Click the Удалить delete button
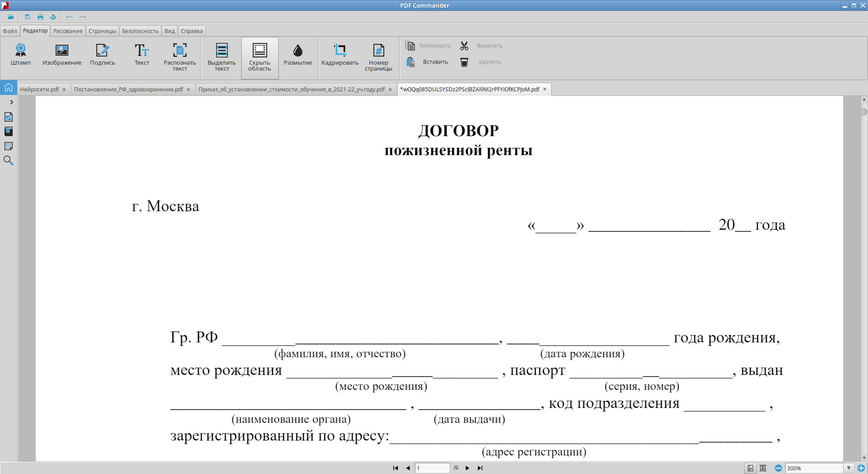This screenshot has width=868, height=474. [481, 62]
